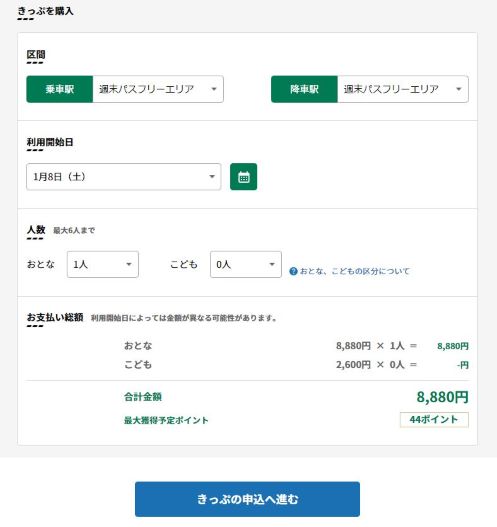Open the おとな、こどもの区分について link

tap(355, 271)
